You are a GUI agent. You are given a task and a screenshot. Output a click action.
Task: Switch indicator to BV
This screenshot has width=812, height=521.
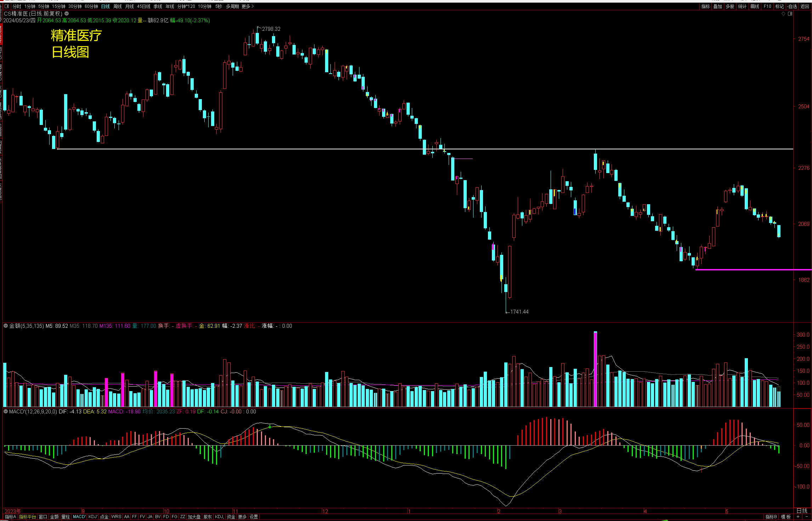pos(158,517)
